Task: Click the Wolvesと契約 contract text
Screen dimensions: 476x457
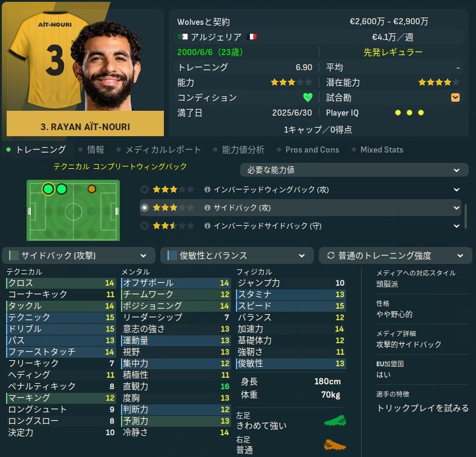Action: pyautogui.click(x=203, y=22)
